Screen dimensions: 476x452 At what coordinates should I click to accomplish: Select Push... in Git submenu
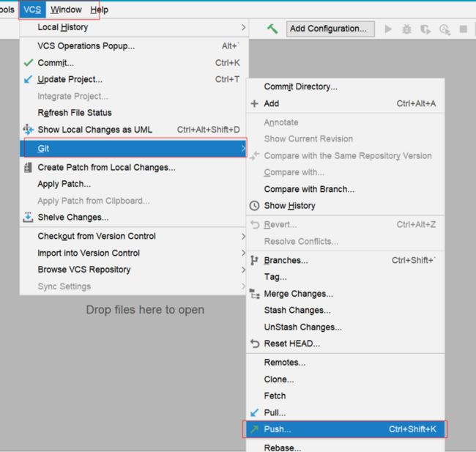[x=346, y=429]
